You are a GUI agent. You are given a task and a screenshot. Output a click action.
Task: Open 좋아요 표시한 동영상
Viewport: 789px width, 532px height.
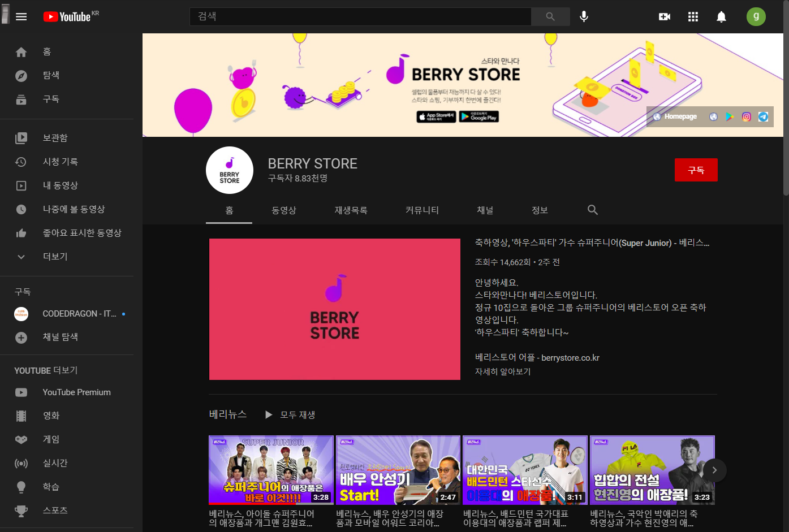[x=67, y=233]
